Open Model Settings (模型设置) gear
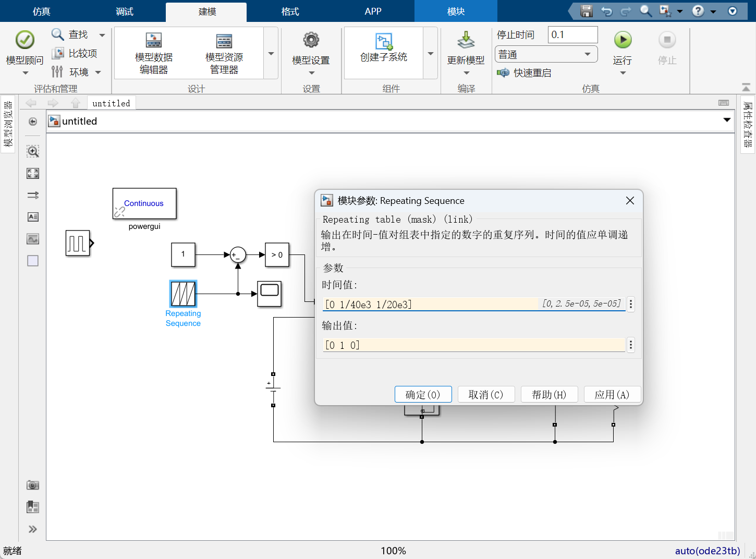Image resolution: width=756 pixels, height=559 pixels. [x=311, y=40]
